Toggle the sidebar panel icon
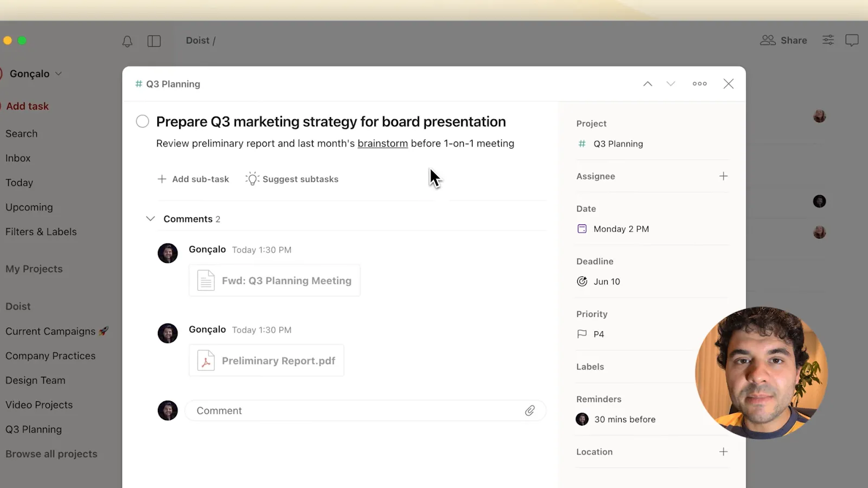The image size is (868, 488). tap(154, 41)
